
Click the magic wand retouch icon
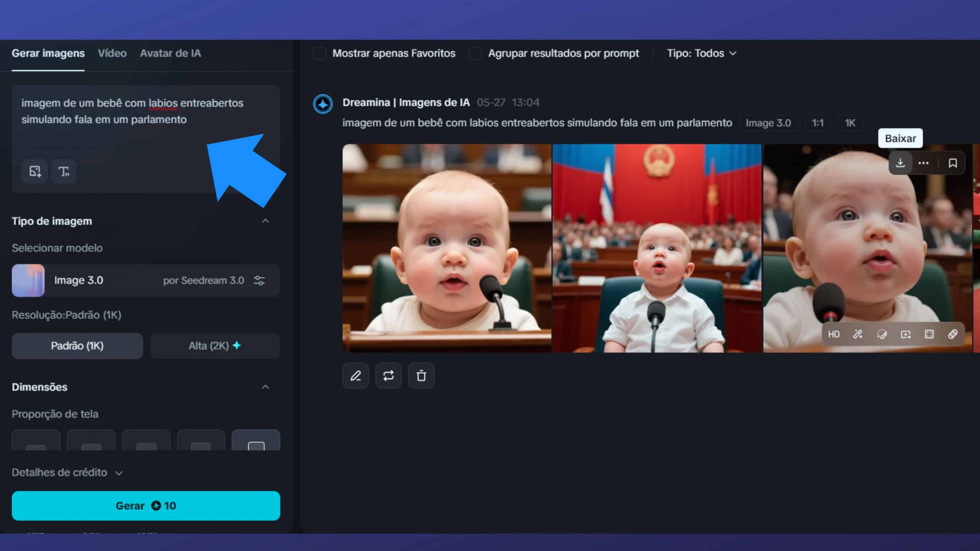pos(858,334)
